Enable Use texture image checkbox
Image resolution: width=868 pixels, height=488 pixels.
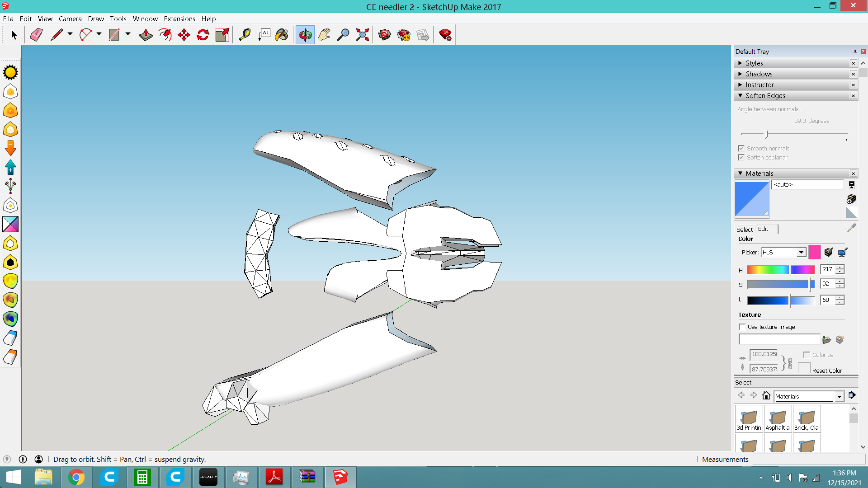pyautogui.click(x=742, y=327)
